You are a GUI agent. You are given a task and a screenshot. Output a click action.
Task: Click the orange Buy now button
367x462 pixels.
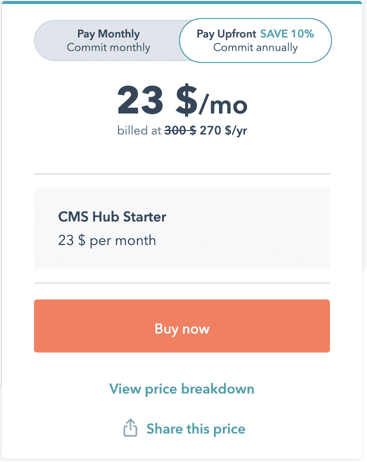pos(182,326)
